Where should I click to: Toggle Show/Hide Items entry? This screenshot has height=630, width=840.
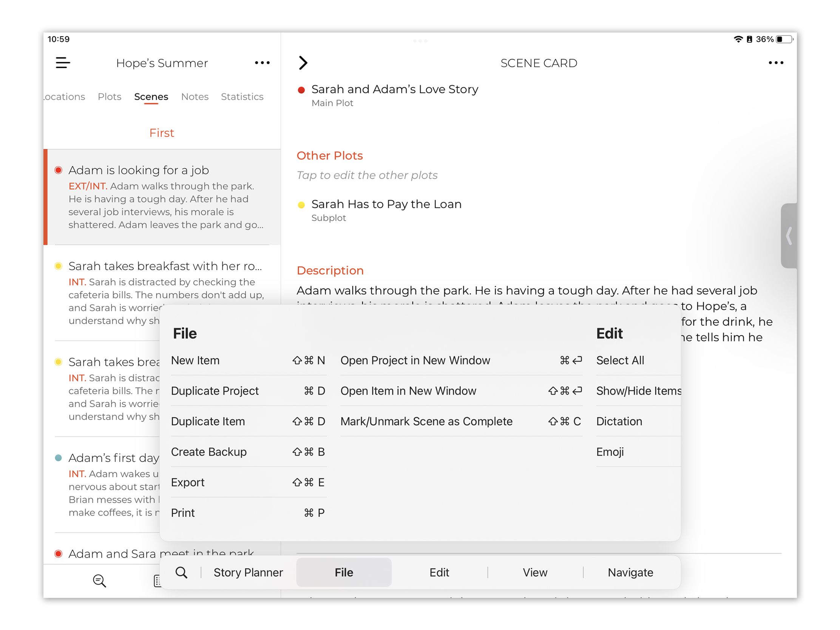pyautogui.click(x=638, y=391)
